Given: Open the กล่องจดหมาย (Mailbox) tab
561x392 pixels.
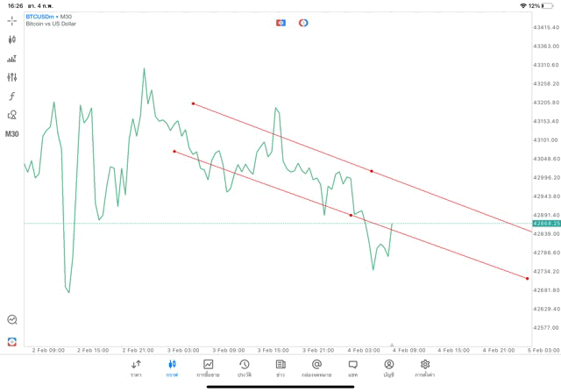Looking at the screenshot, I should [316, 367].
